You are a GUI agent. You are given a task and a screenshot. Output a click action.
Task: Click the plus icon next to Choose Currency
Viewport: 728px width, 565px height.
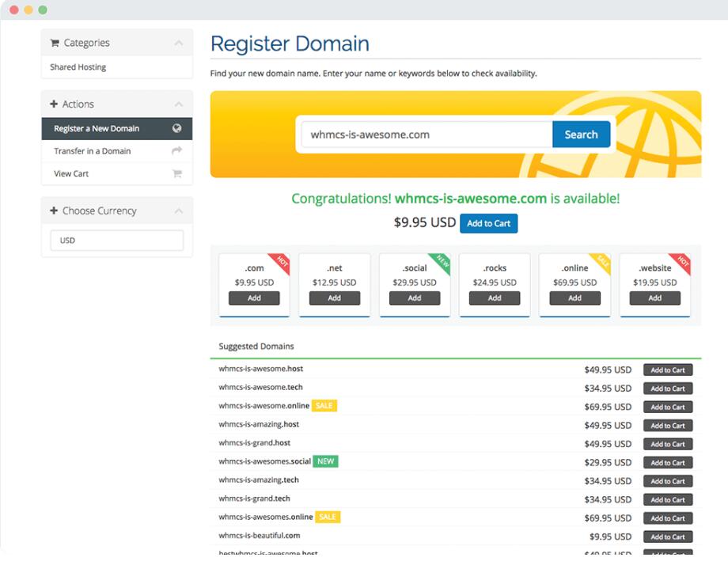click(x=54, y=211)
